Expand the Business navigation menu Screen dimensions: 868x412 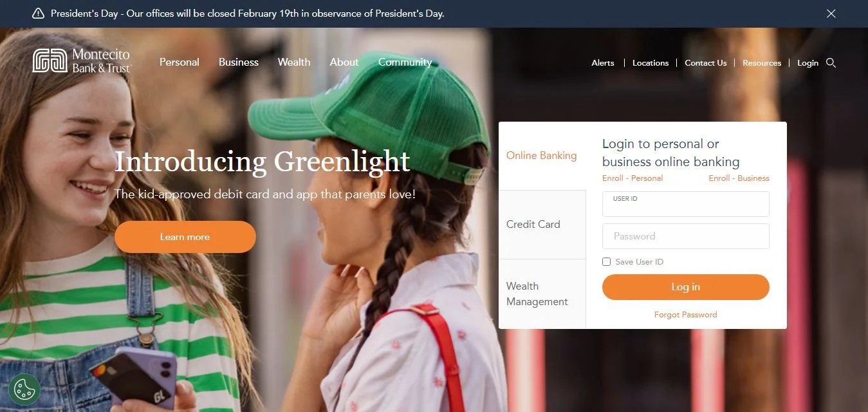pyautogui.click(x=239, y=62)
